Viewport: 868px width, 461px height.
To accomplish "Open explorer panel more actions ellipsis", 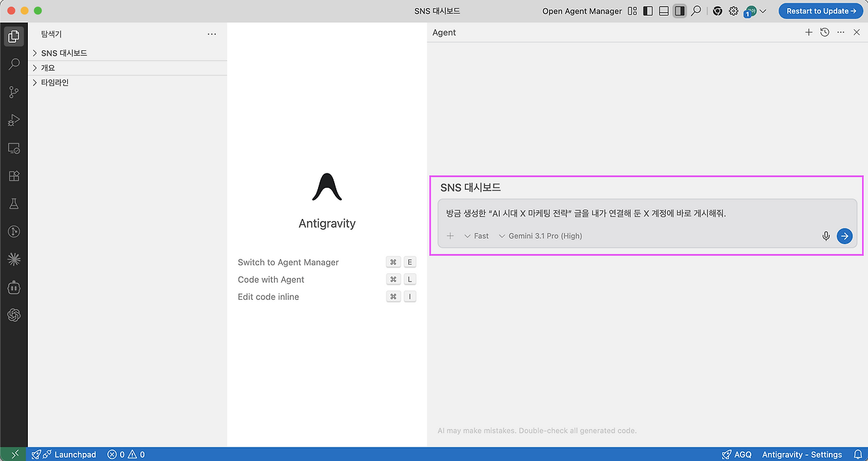I will 212,34.
